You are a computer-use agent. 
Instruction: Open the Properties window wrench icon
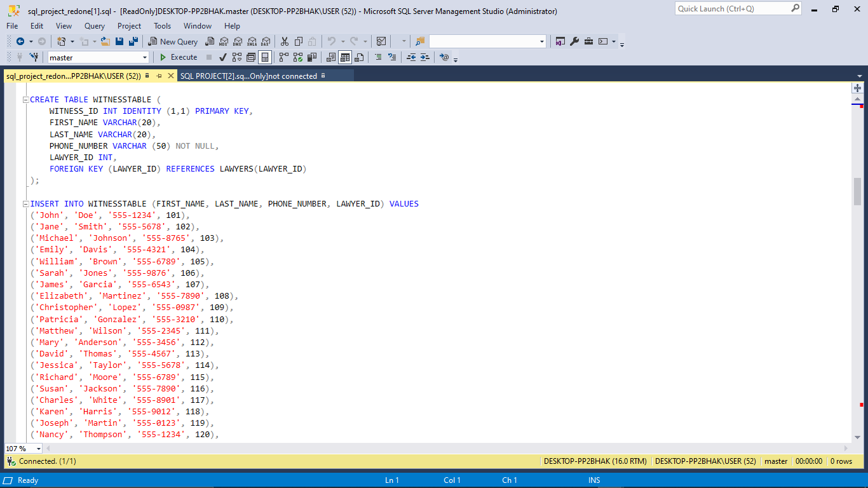[x=574, y=41]
